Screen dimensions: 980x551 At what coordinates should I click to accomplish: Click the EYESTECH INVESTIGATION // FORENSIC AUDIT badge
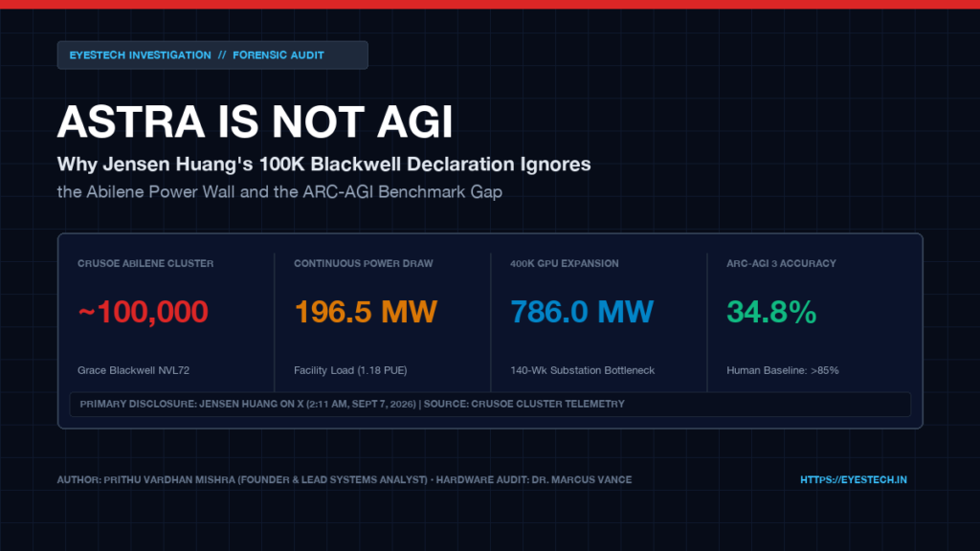tap(212, 55)
